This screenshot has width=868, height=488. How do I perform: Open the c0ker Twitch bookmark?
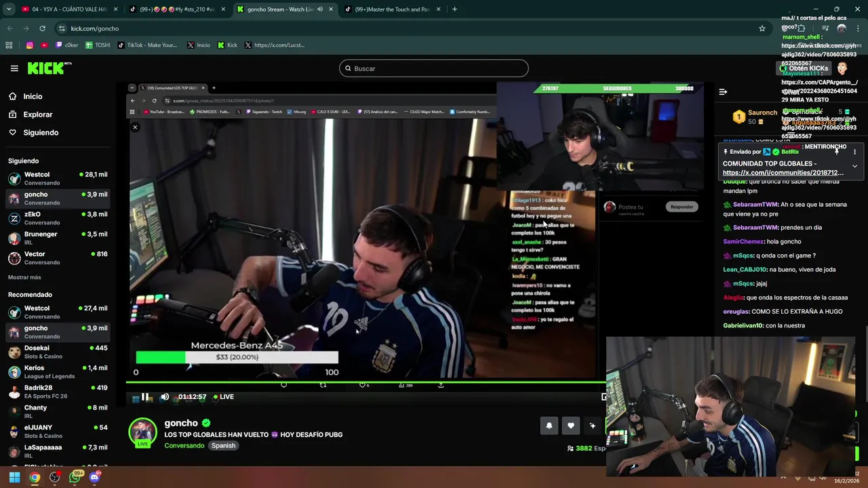(x=66, y=45)
